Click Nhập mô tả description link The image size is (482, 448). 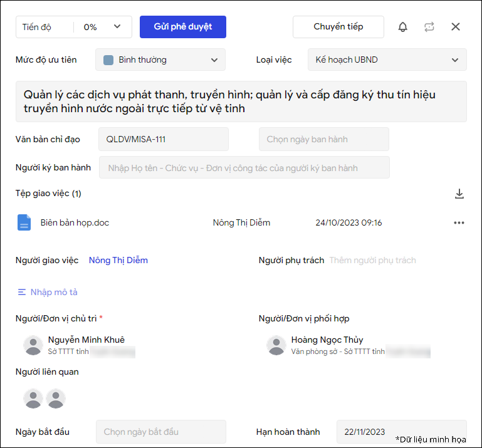point(54,292)
